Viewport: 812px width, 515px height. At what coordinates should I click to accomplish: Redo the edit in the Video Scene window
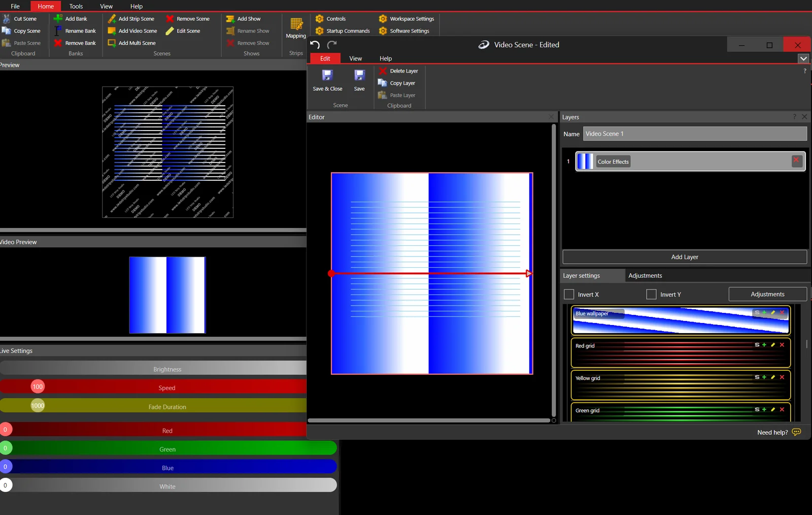[x=332, y=45]
